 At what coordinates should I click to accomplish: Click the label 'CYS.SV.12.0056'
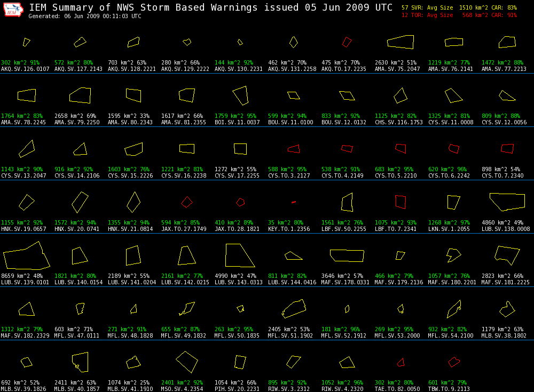click(504, 123)
